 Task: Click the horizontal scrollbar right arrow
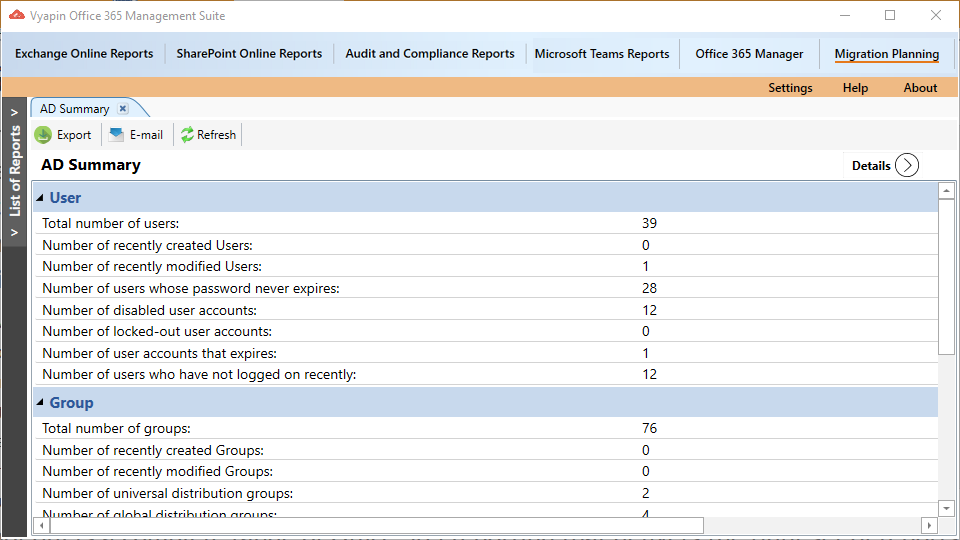(929, 525)
